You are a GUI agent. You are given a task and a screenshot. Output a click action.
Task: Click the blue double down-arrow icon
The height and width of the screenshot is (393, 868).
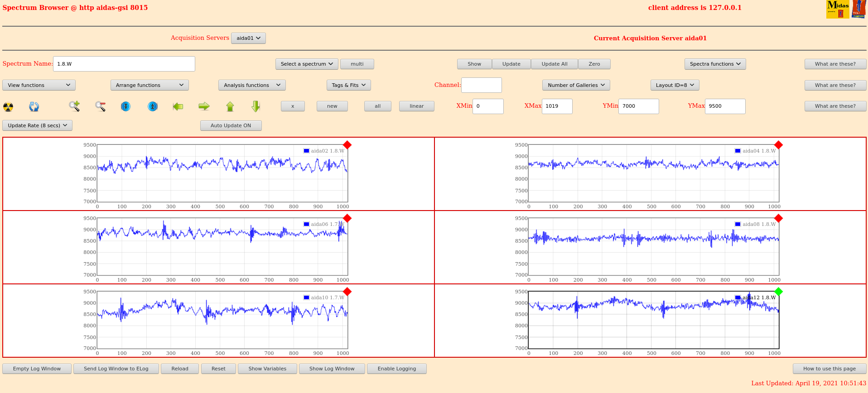pyautogui.click(x=125, y=106)
